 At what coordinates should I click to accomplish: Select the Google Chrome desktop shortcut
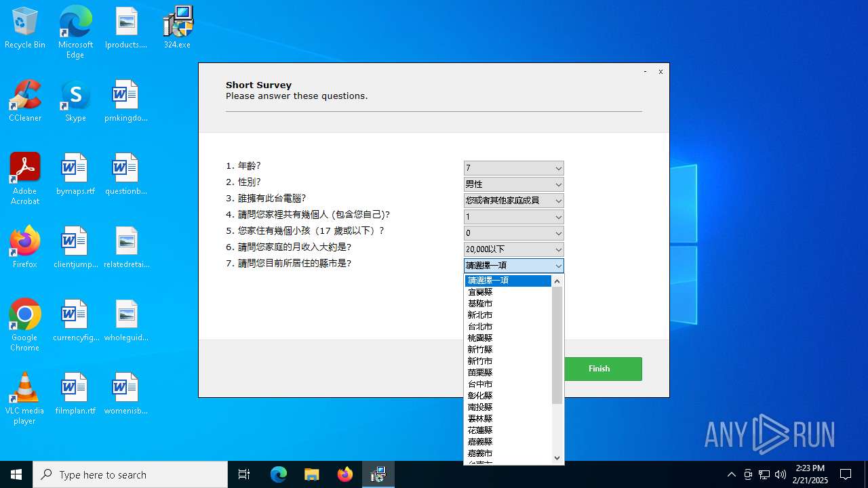tap(25, 325)
